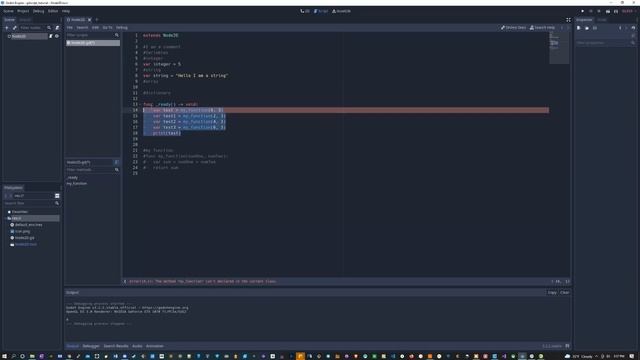The height and width of the screenshot is (360, 640).
Task: Play a custom scene
Action: [616, 11]
